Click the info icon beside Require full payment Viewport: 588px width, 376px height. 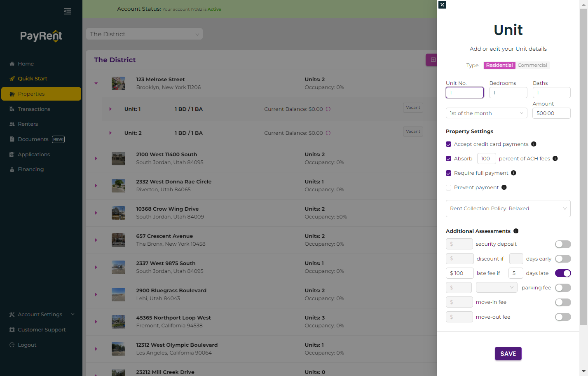[513, 173]
